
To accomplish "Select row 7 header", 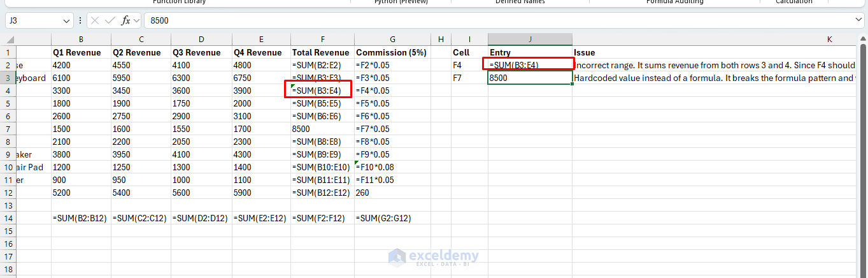I will (9, 129).
